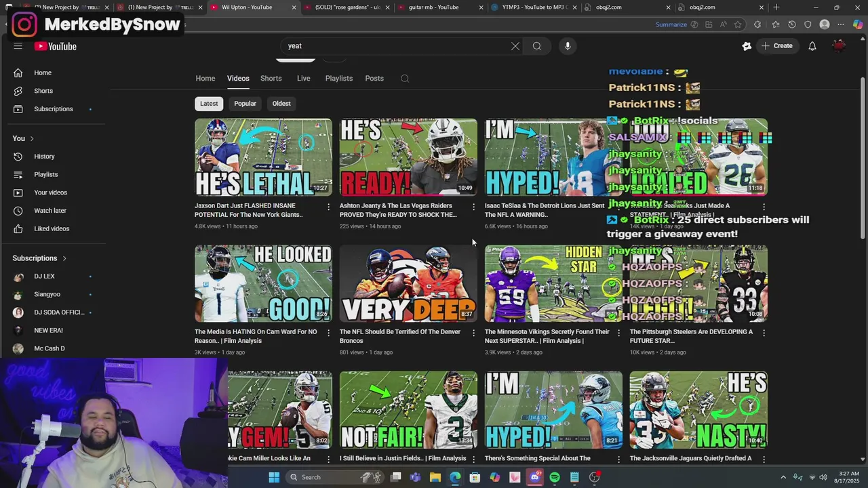
Task: Open Spotify from the taskbar
Action: pyautogui.click(x=555, y=477)
